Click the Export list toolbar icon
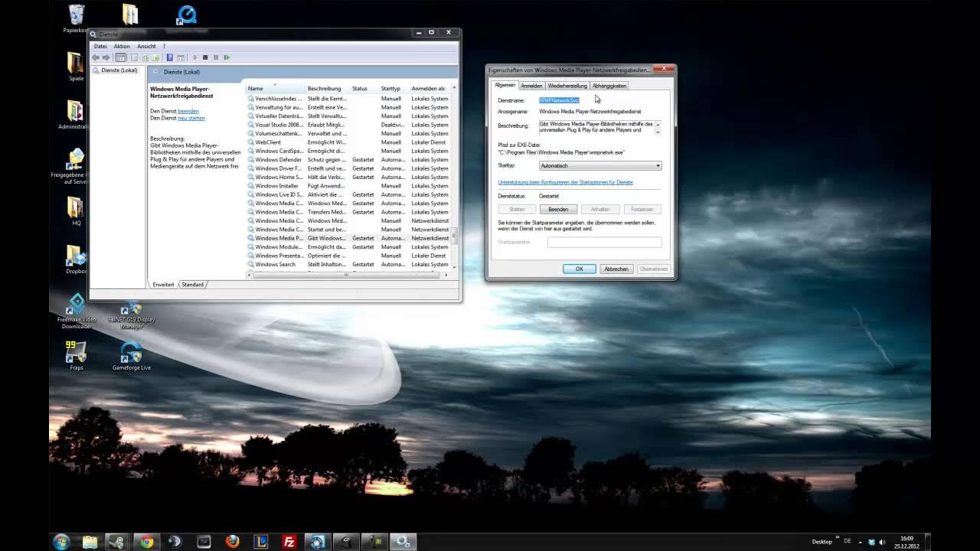Image resolution: width=980 pixels, height=551 pixels. 155,57
